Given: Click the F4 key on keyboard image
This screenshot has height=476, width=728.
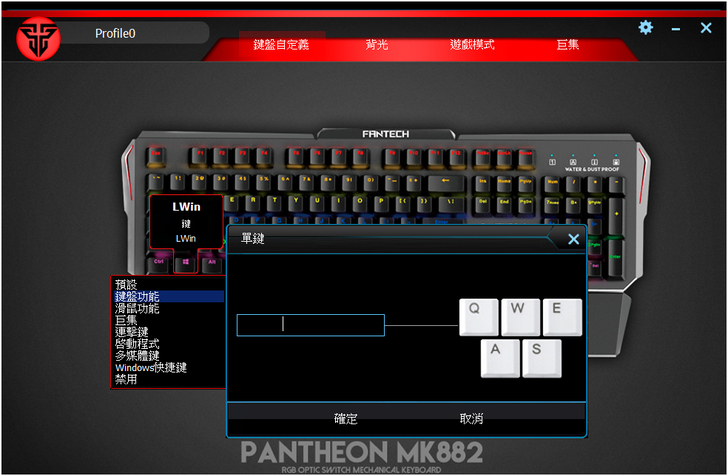Looking at the screenshot, I should (x=264, y=157).
